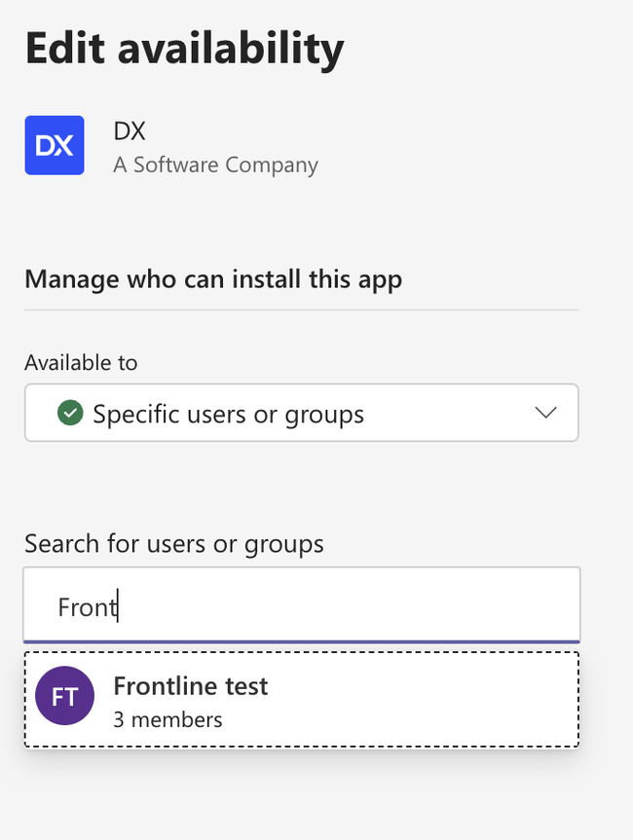Select the Frontline test group suggestion
Image resolution: width=633 pixels, height=840 pixels.
[x=302, y=699]
